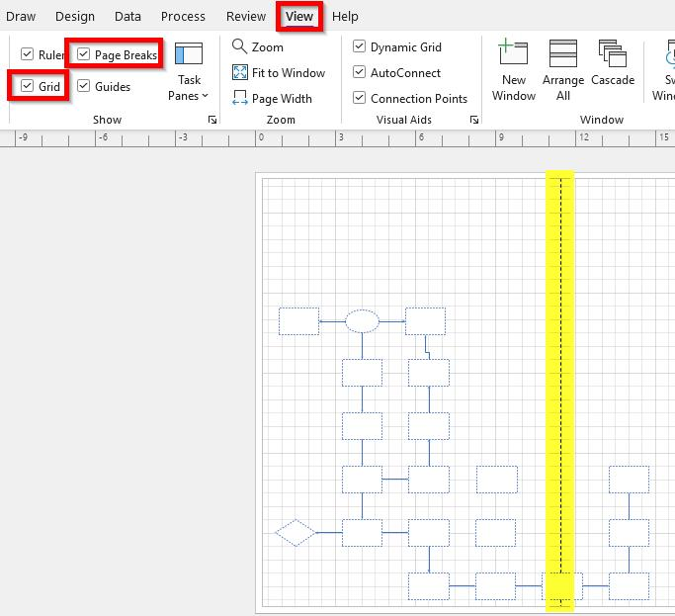This screenshot has width=675, height=616.
Task: Toggle Connection Points checkbox
Action: 359,98
